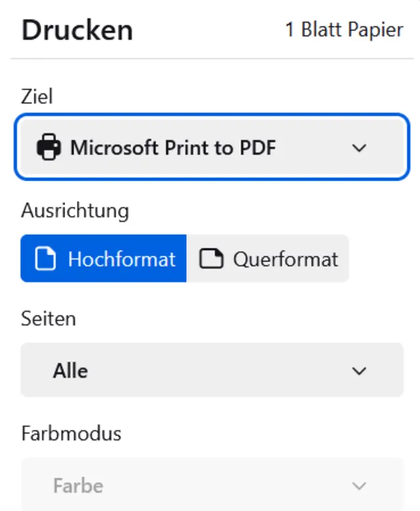Viewport: 420px width, 511px height.
Task: Click the word 'Farbe' in the Farbmodus field
Action: coord(78,486)
